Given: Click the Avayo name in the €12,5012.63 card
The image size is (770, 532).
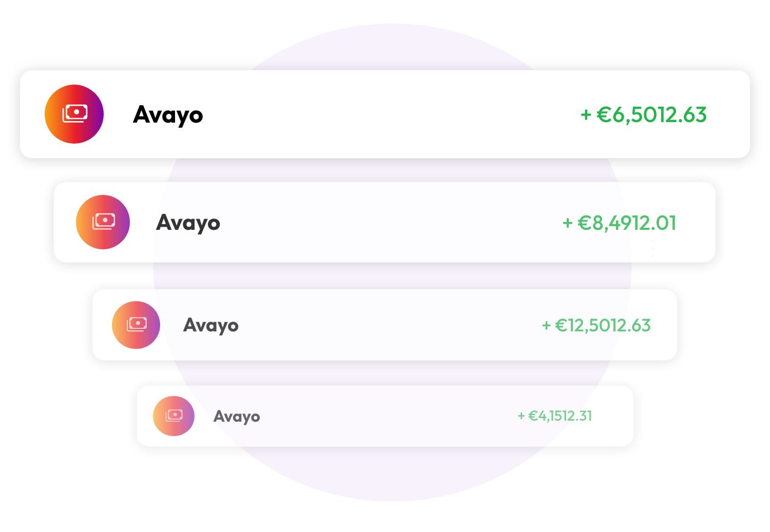Looking at the screenshot, I should [210, 325].
